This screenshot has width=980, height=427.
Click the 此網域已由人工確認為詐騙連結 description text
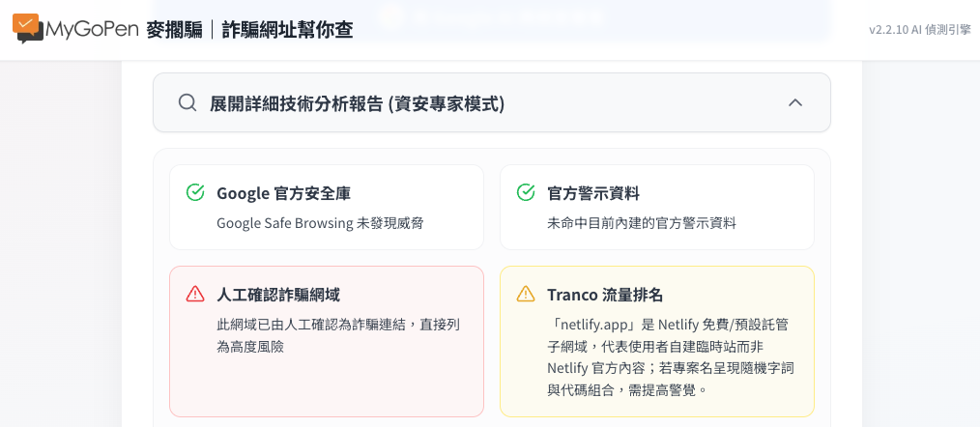pos(339,336)
